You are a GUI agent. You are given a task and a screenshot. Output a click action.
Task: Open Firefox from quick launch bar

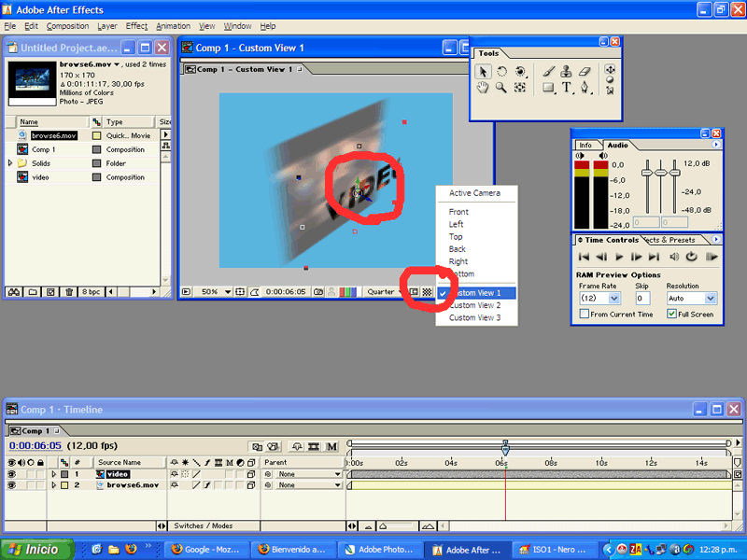[x=131, y=549]
